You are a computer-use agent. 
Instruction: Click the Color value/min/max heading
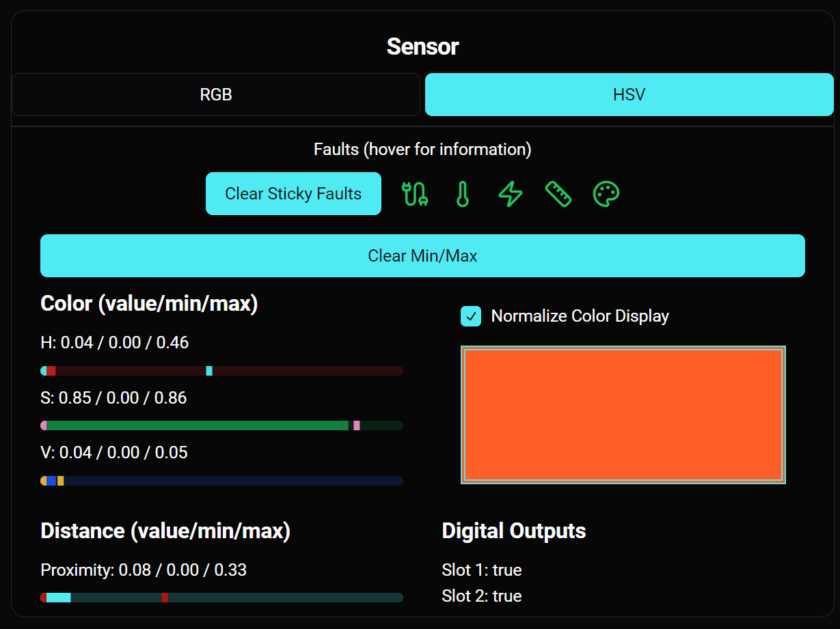point(149,303)
